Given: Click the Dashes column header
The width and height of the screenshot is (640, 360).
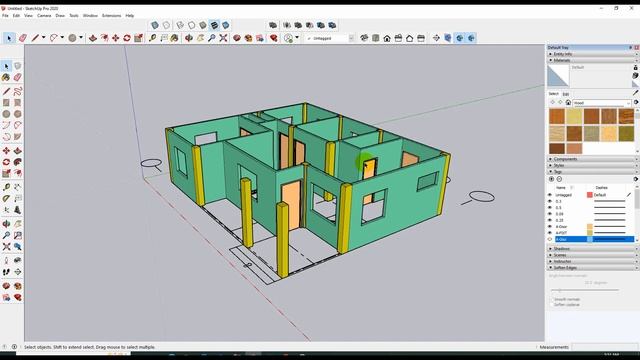Looking at the screenshot, I should click(x=602, y=188).
